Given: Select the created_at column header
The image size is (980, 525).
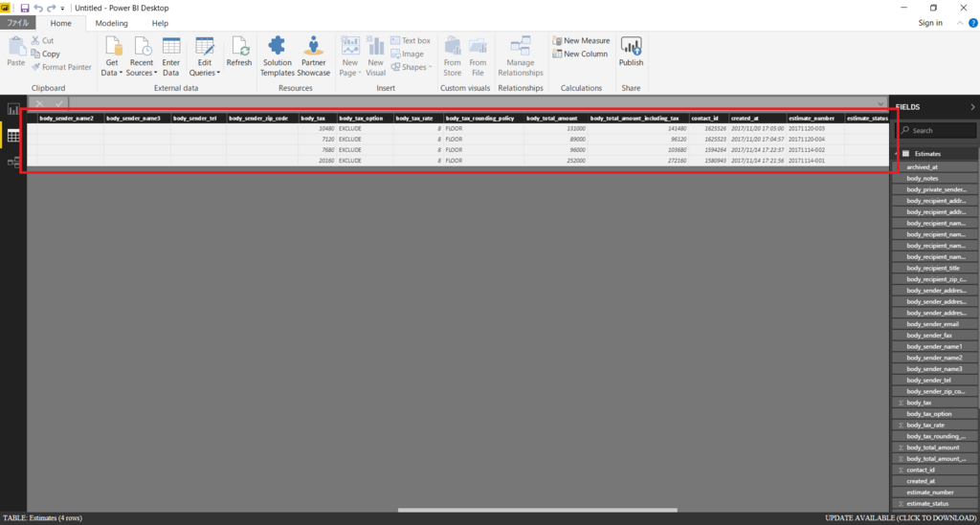Looking at the screenshot, I should 757,118.
